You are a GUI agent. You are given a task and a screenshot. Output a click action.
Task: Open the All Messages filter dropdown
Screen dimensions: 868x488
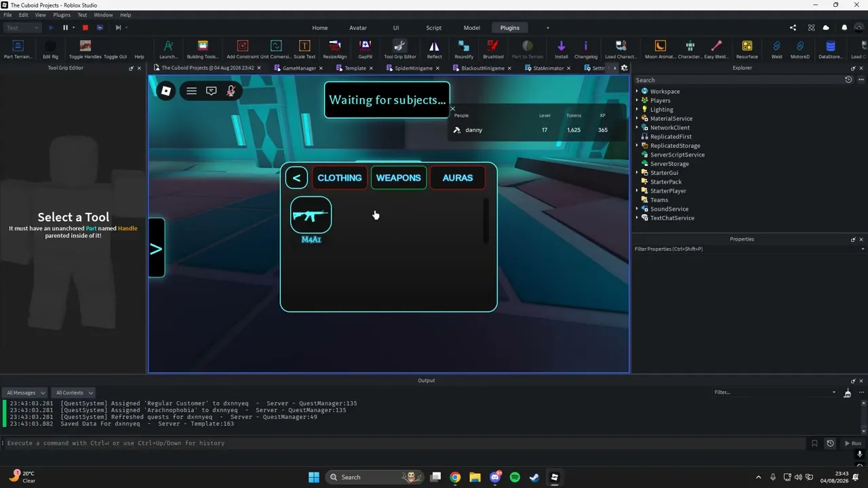(25, 392)
